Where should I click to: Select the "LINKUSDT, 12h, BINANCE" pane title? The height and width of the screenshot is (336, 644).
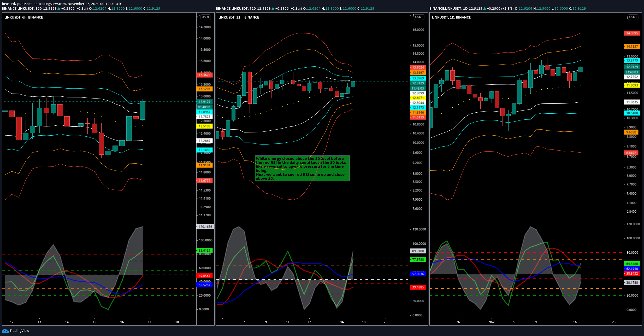coord(239,17)
